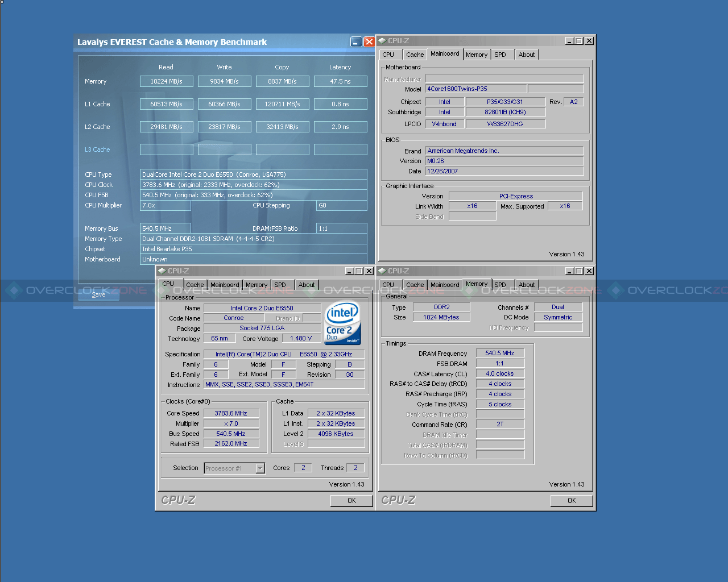Close the EVEREST benchmark window
This screenshot has width=728, height=582.
click(x=369, y=42)
